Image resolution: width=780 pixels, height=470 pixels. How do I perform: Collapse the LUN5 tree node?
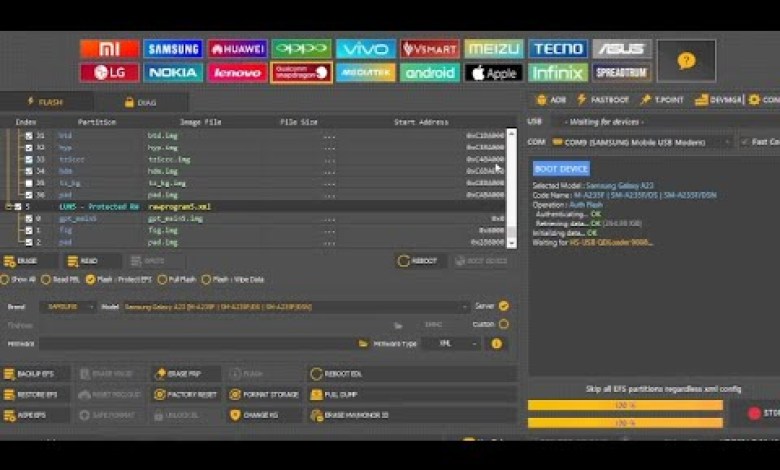pyautogui.click(x=8, y=206)
